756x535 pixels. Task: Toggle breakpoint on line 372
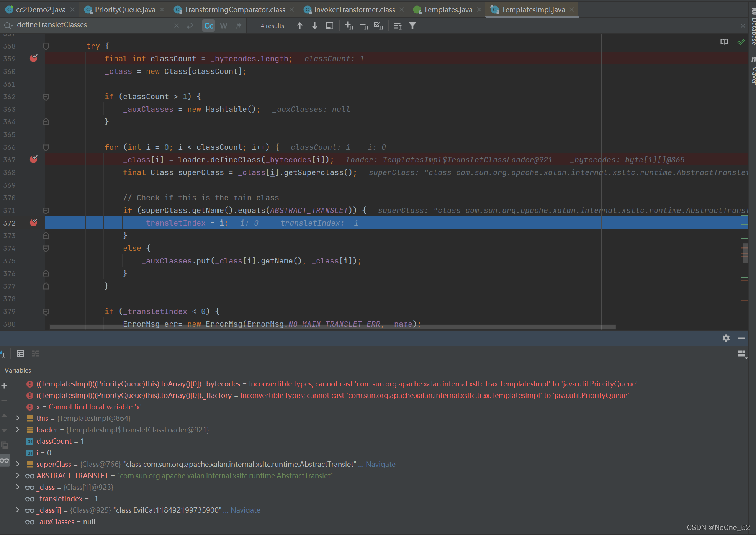coord(34,223)
